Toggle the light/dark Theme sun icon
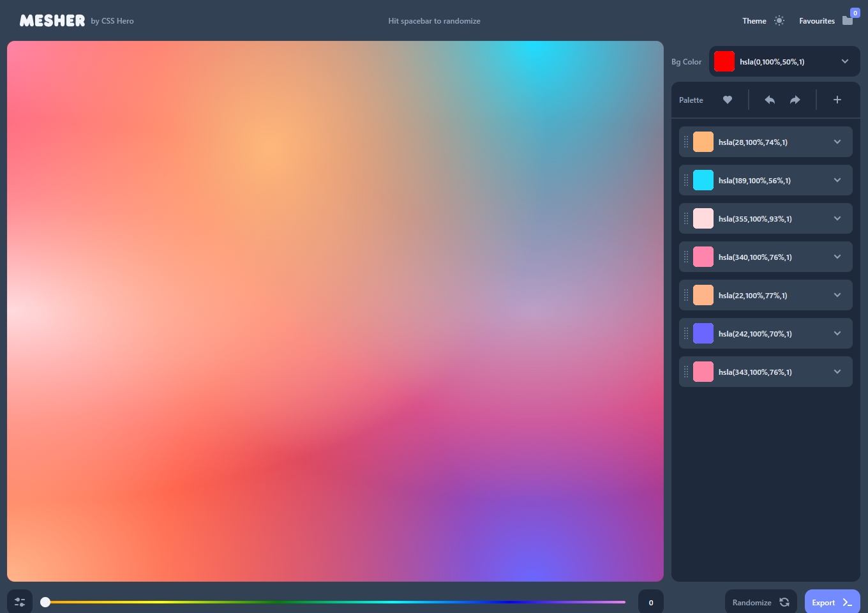Viewport: 868px width, 613px height. [x=779, y=20]
